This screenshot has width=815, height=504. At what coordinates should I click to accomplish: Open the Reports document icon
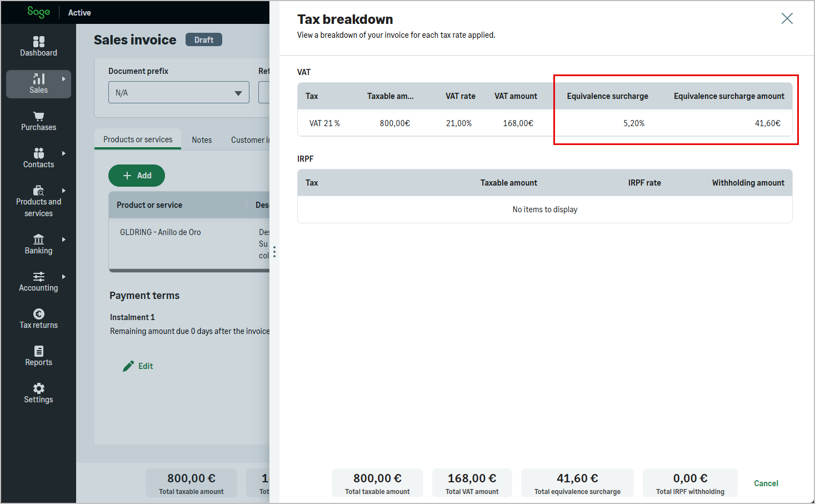click(x=39, y=351)
